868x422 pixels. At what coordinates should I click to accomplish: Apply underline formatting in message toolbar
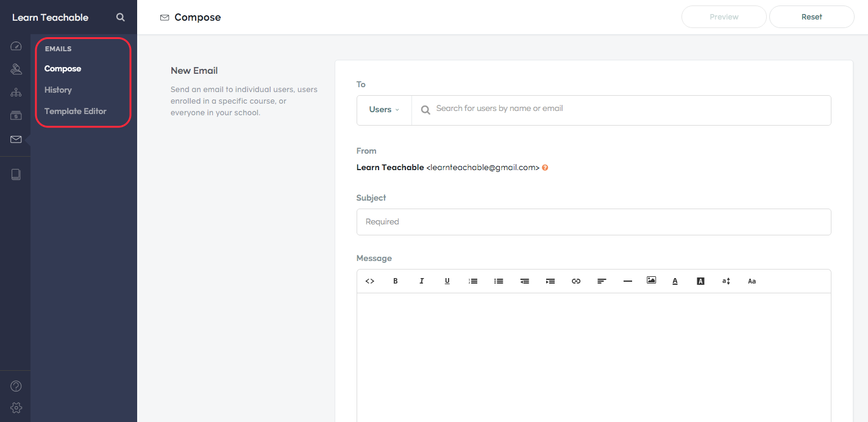point(447,281)
